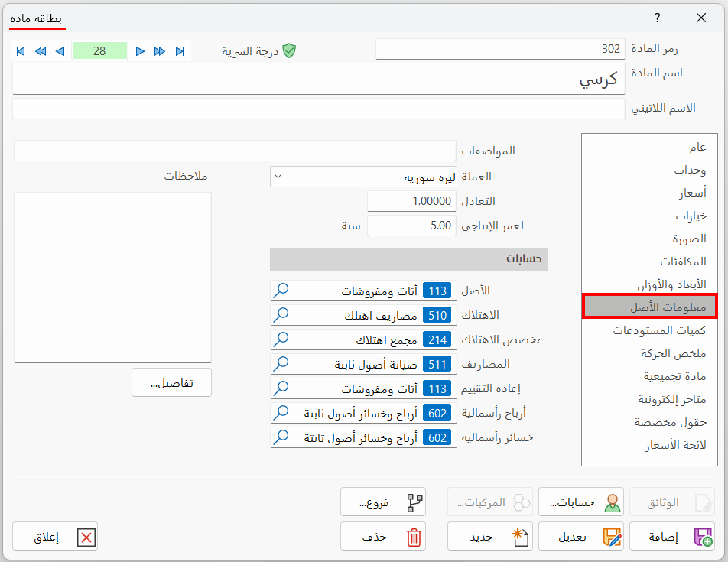Open the أسعار tab
This screenshot has height=562, width=728.
[x=649, y=193]
